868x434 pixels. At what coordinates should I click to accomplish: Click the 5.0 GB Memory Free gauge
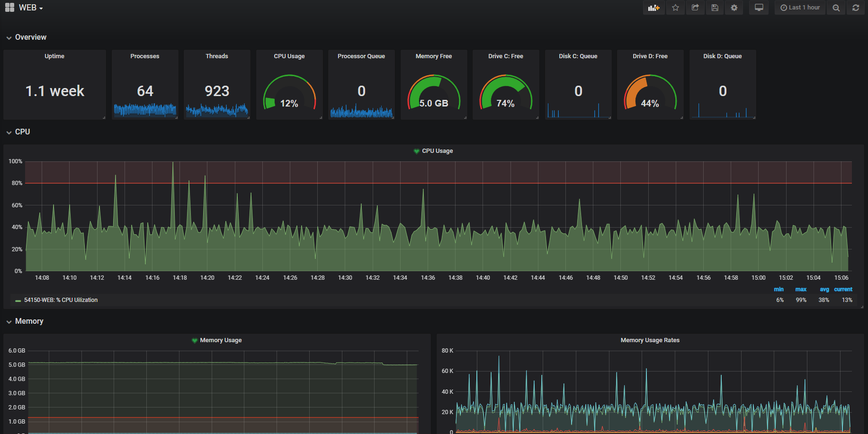[434, 92]
